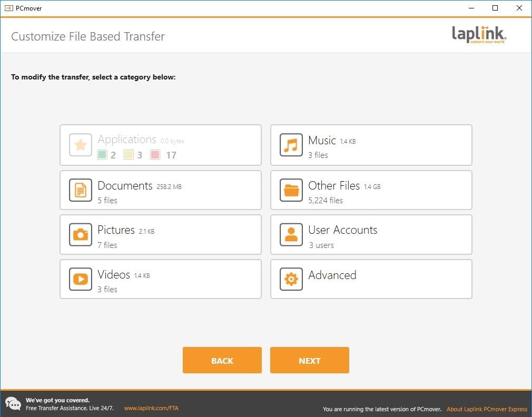Click the PCmover title bar app icon
This screenshot has height=417, width=532.
click(8, 8)
